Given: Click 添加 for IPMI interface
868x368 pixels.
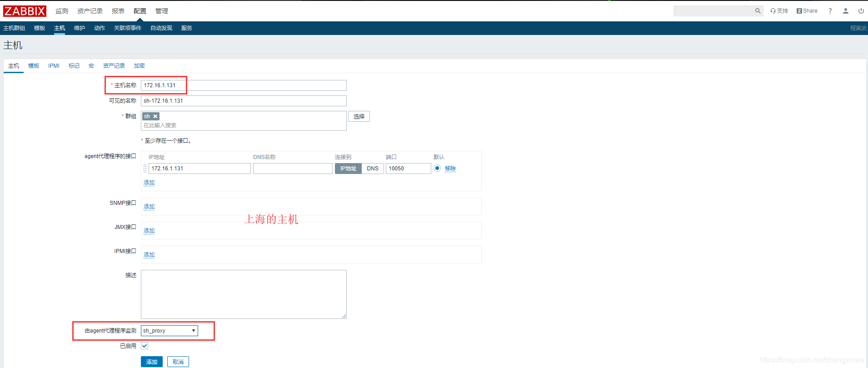Looking at the screenshot, I should pos(149,255).
